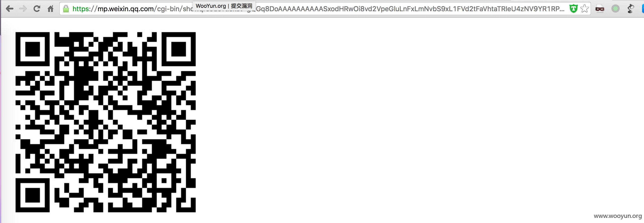
Task: Reload the current page
Action: (x=37, y=9)
